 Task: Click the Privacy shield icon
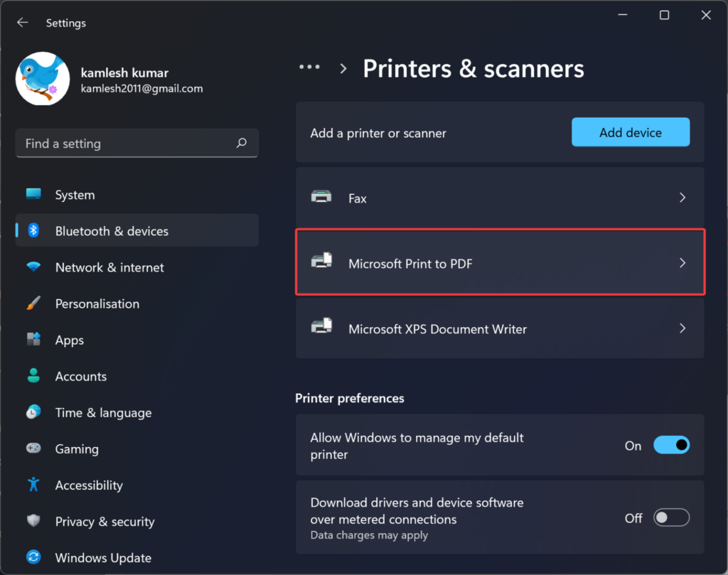(33, 521)
